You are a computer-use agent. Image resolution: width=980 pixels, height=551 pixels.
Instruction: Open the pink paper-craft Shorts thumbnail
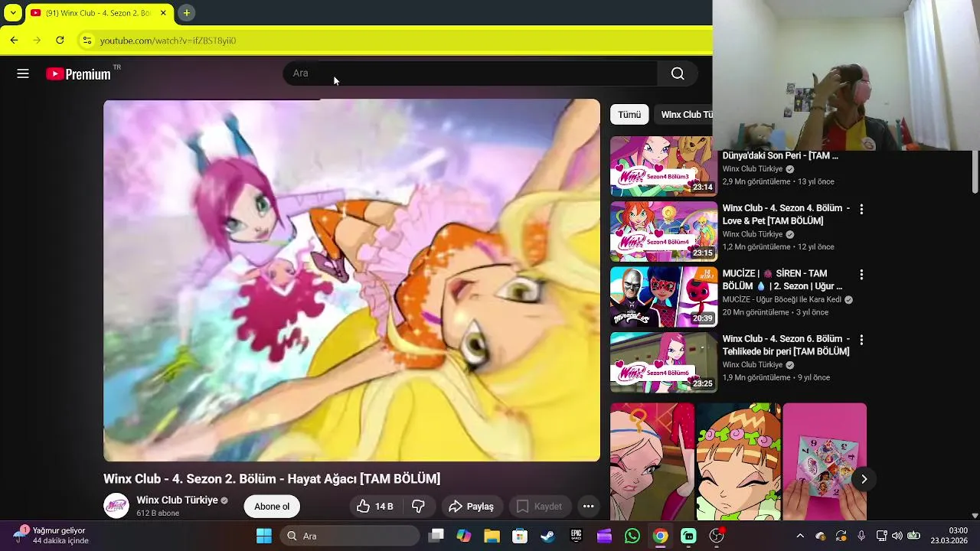(825, 461)
